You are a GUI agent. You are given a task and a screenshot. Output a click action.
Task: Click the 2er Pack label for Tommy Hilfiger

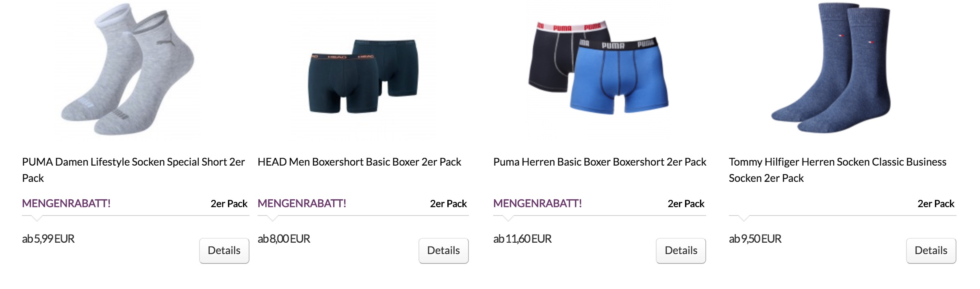[936, 204]
